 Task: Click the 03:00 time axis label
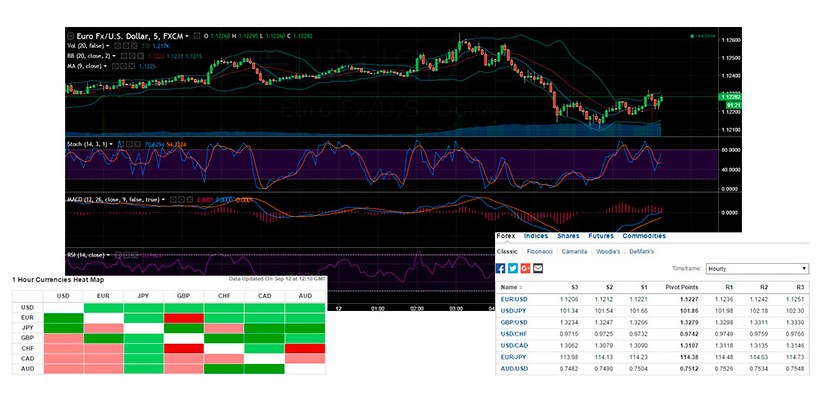pos(456,308)
